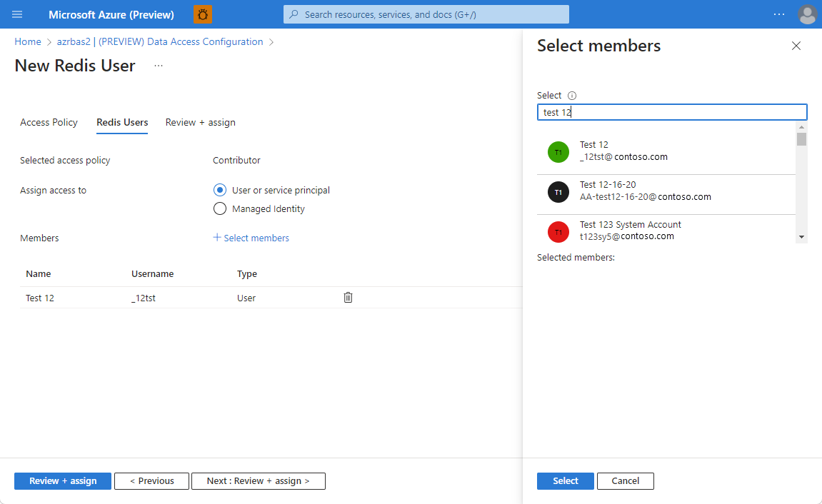
Task: Open the user account avatar menu
Action: point(807,14)
